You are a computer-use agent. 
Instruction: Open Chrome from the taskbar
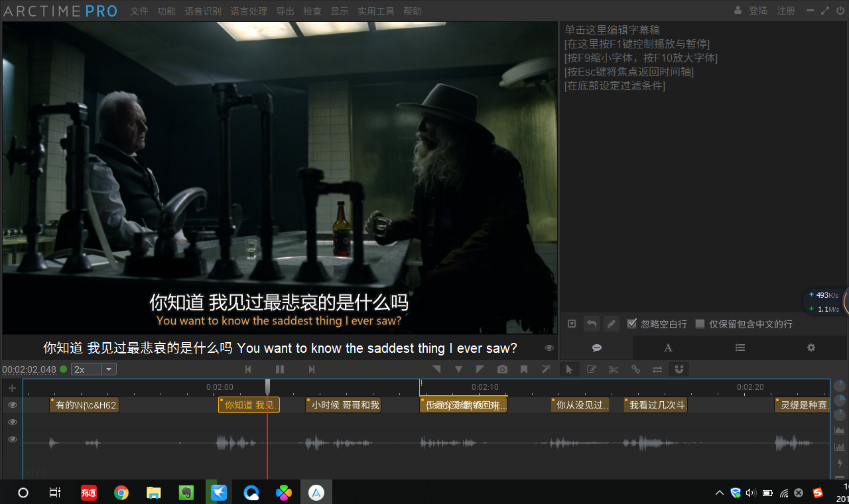point(121,493)
